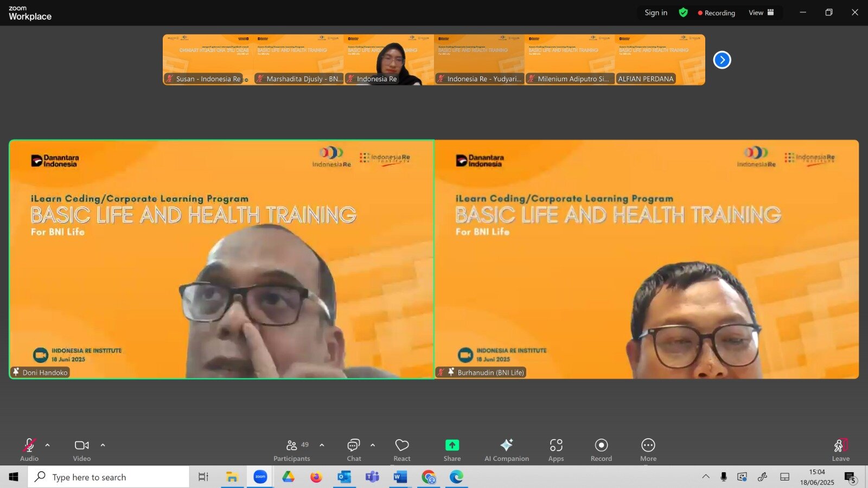Open File Explorer from taskbar
The height and width of the screenshot is (488, 868).
point(232,477)
